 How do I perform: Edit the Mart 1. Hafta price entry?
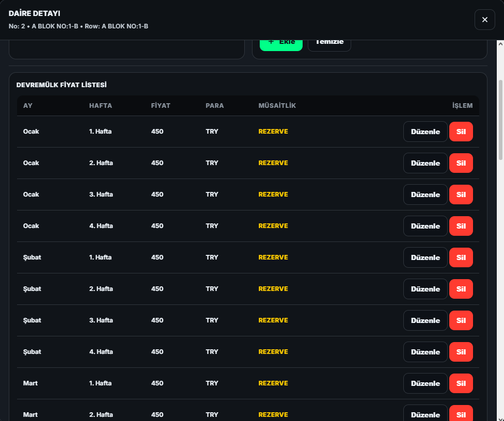(x=425, y=383)
